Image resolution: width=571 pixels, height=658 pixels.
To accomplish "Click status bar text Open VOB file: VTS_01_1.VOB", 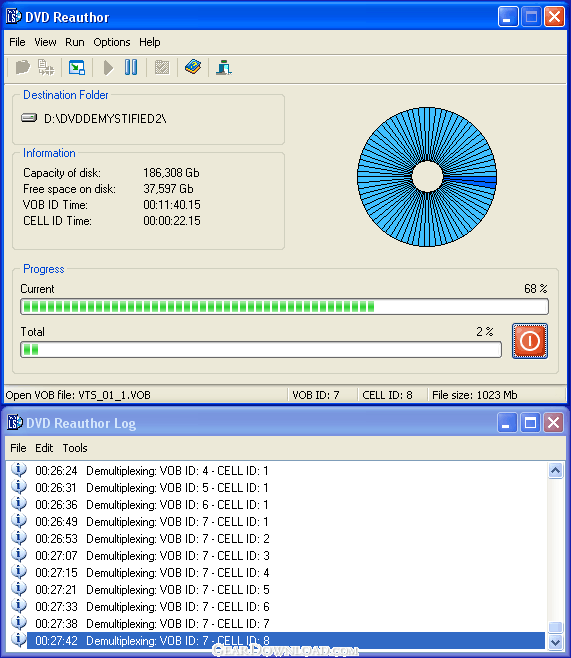I will click(78, 395).
